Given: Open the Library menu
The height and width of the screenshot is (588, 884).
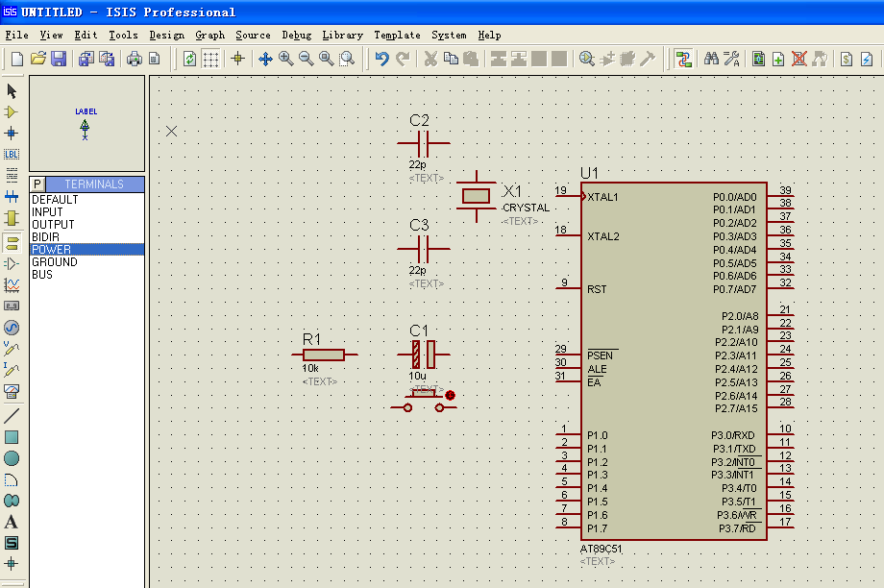Looking at the screenshot, I should 342,35.
